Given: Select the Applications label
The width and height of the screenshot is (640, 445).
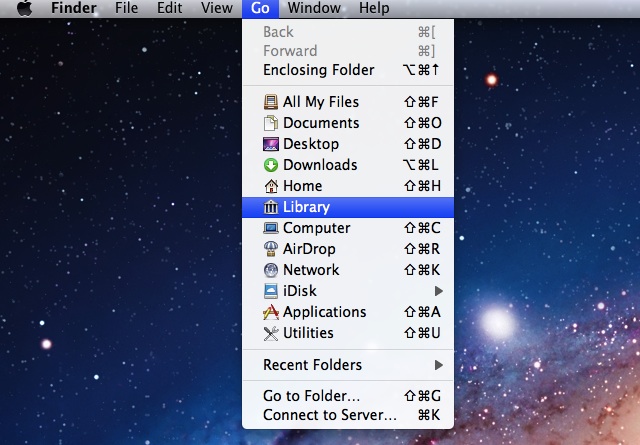Looking at the screenshot, I should pos(325,312).
